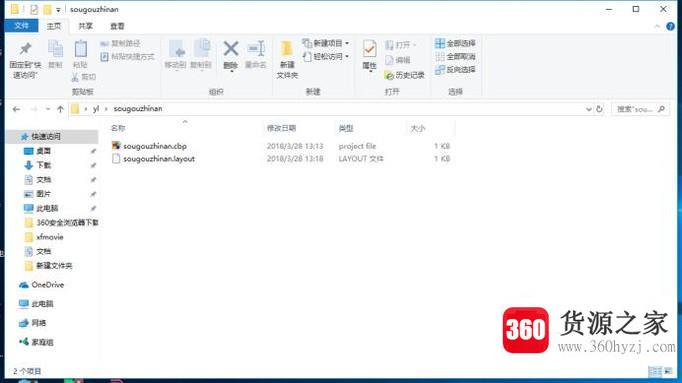Open 360安全浏览器下载 folder
Image resolution: width=682 pixels, height=383 pixels.
61,223
